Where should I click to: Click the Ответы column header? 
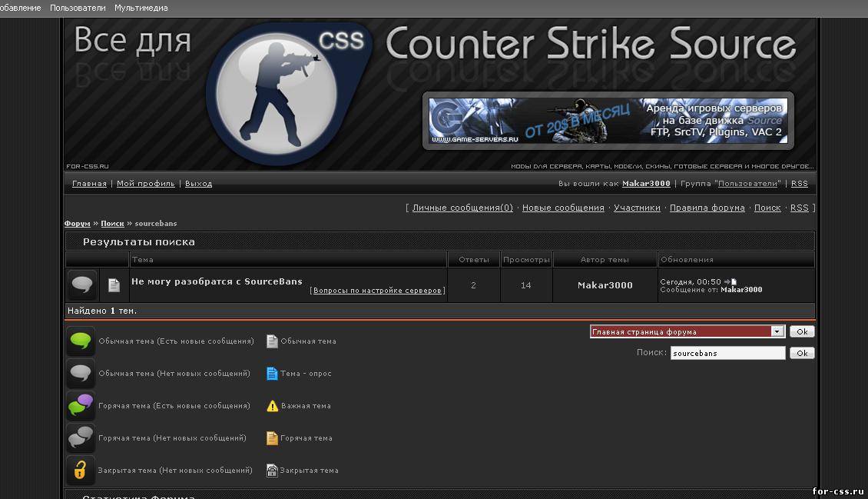474,259
